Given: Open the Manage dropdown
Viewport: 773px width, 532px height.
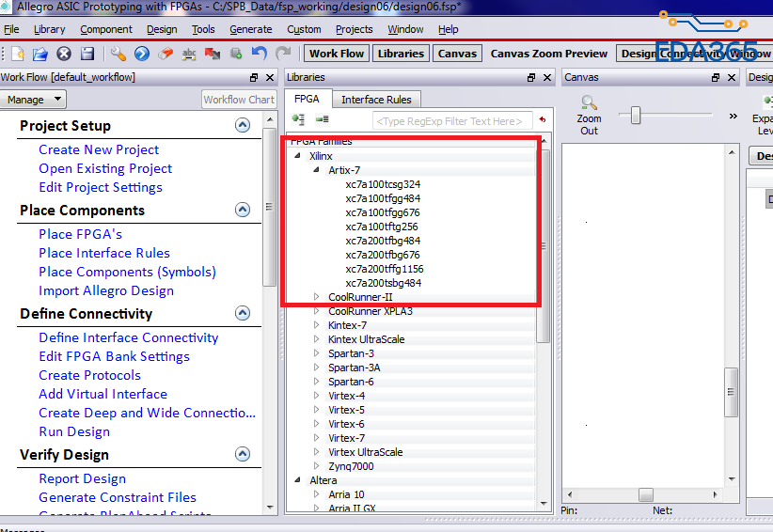Looking at the screenshot, I should pyautogui.click(x=33, y=100).
